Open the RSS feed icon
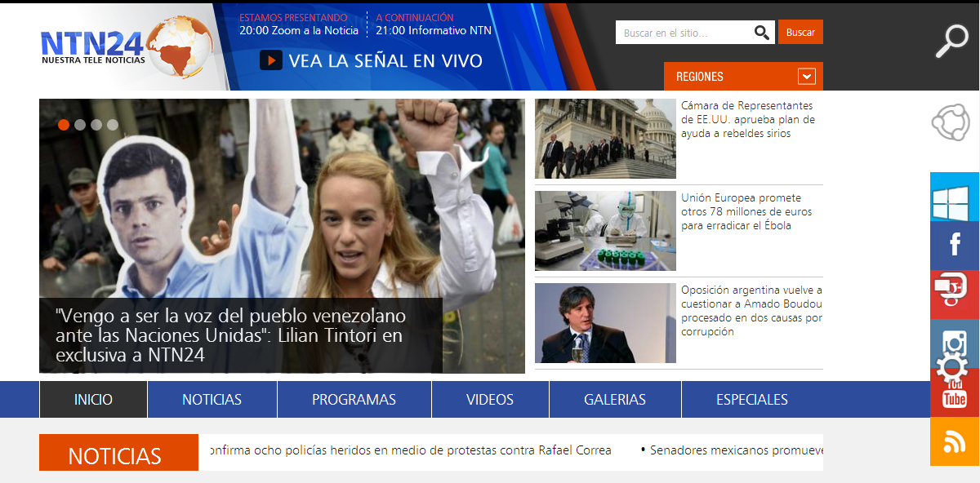This screenshot has width=980, height=483. click(x=955, y=441)
